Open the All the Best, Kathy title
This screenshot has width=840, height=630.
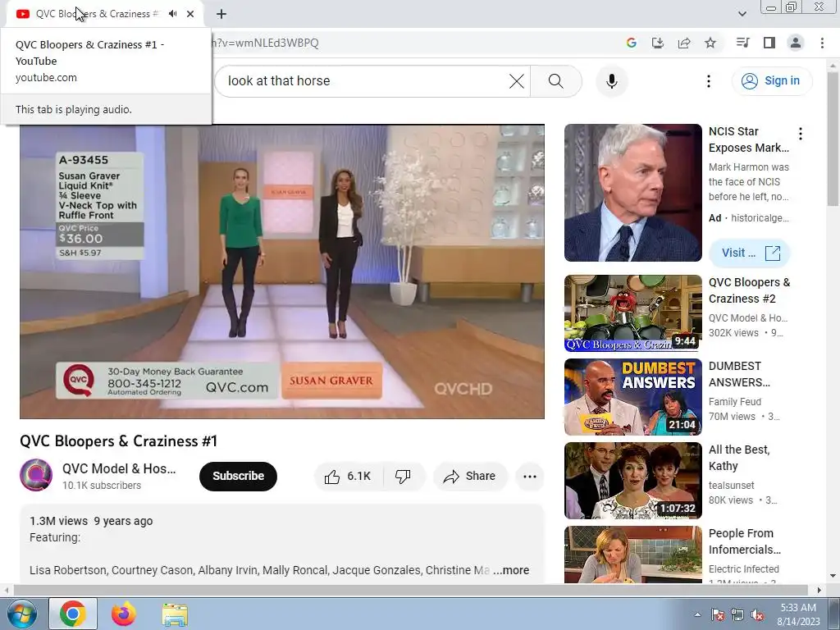[x=739, y=458]
